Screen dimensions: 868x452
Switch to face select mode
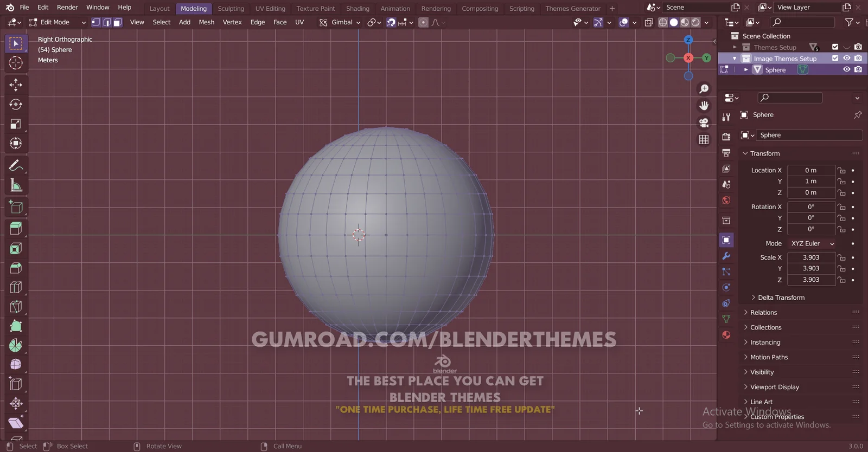click(118, 22)
